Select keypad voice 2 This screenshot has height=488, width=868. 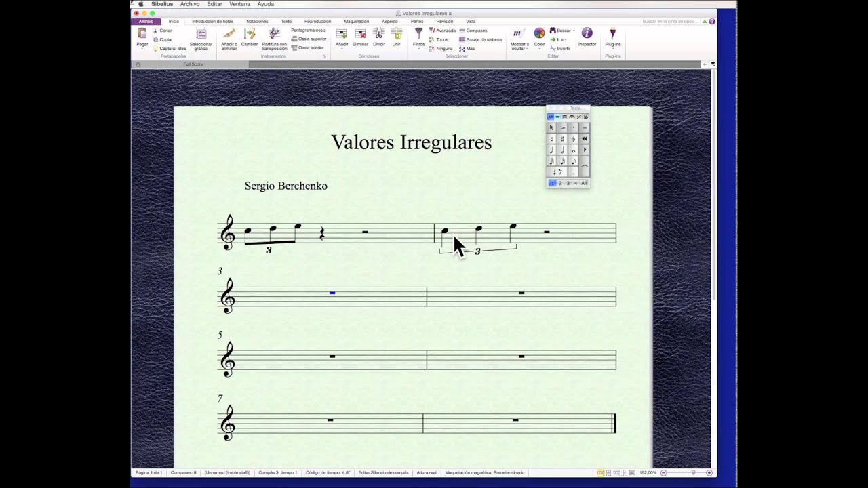560,183
